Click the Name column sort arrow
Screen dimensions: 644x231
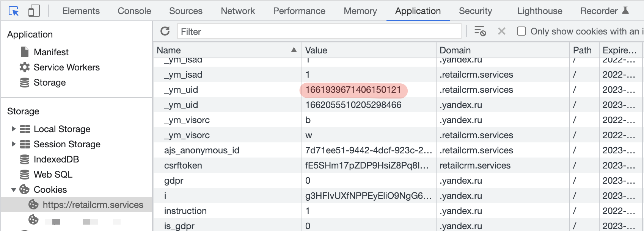click(294, 50)
